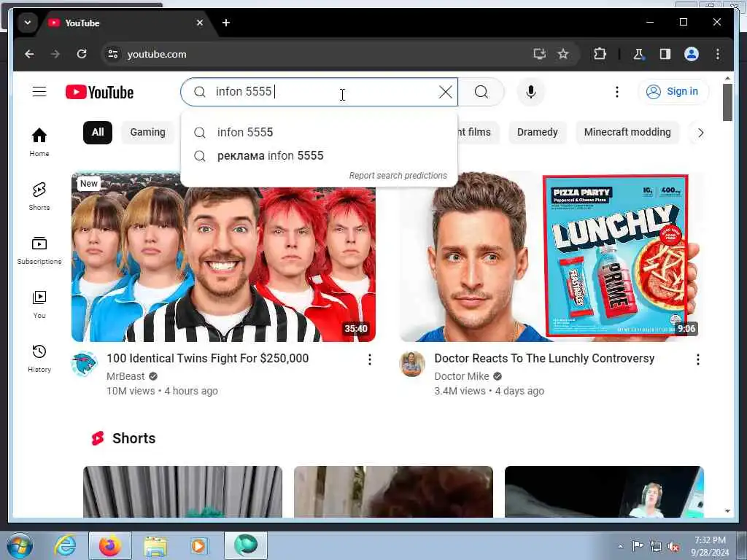
Task: Open the Chrome profile avatar
Action: (692, 54)
